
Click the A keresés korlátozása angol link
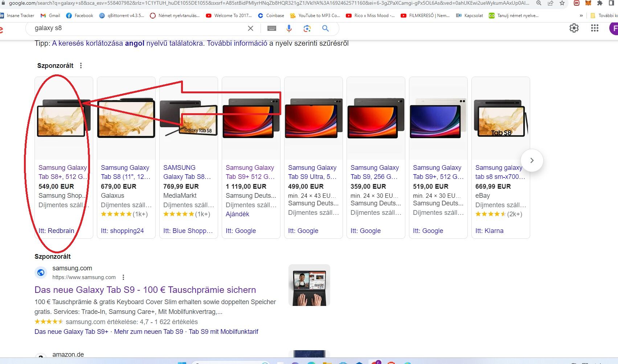click(x=127, y=43)
